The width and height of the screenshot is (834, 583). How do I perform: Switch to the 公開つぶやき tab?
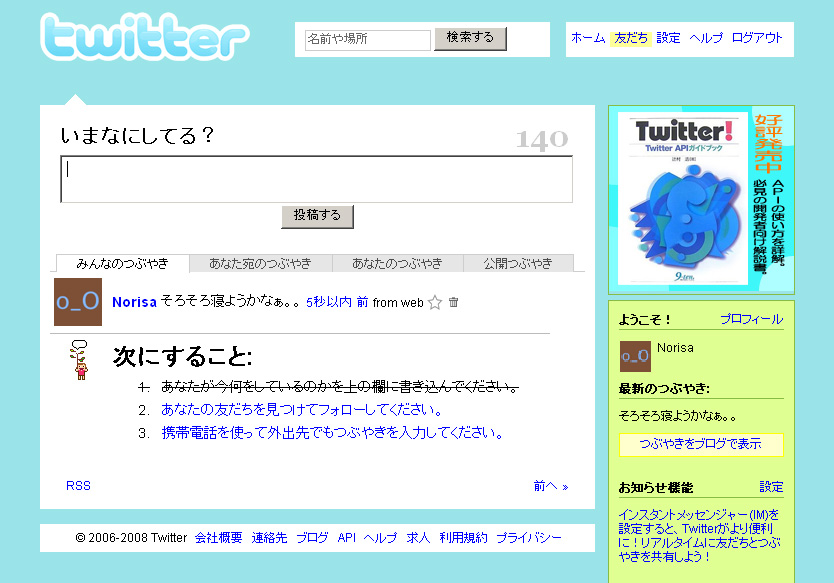tap(518, 263)
